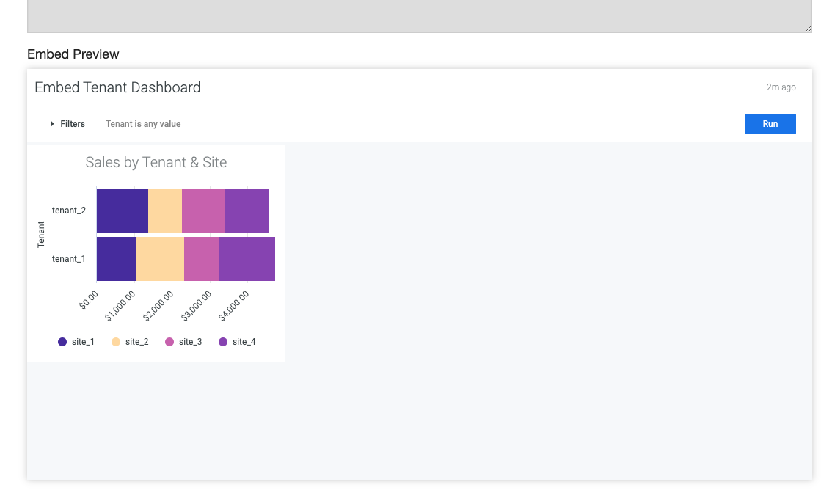Viewport: 821px width, 504px height.
Task: Click the site_4 legend color dot
Action: pyautogui.click(x=223, y=341)
